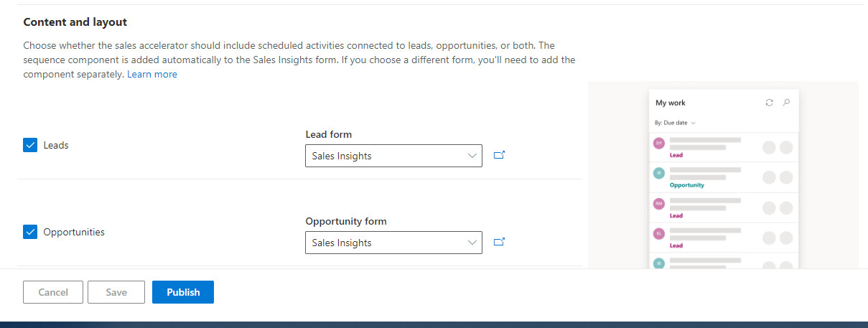Click the search magnifier in My work preview
This screenshot has height=328, width=868.
coord(786,103)
